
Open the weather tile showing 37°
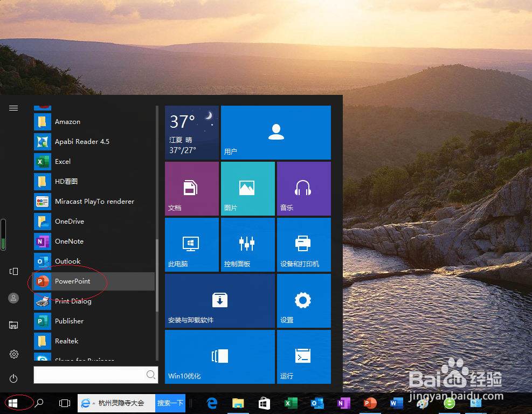pyautogui.click(x=192, y=133)
